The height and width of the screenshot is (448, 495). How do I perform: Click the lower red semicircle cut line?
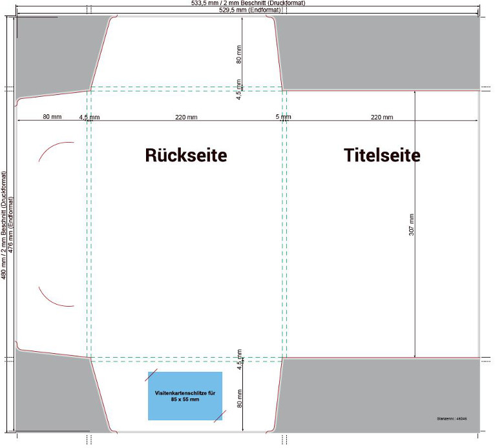point(50,299)
